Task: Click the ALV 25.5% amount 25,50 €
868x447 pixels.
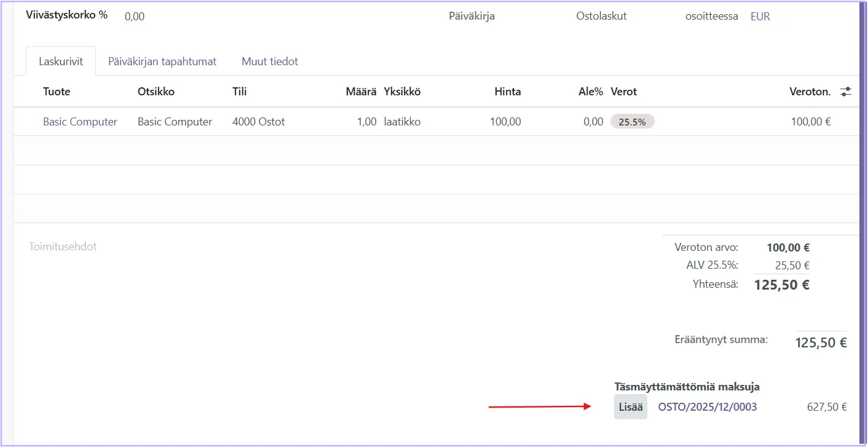Action: point(792,265)
